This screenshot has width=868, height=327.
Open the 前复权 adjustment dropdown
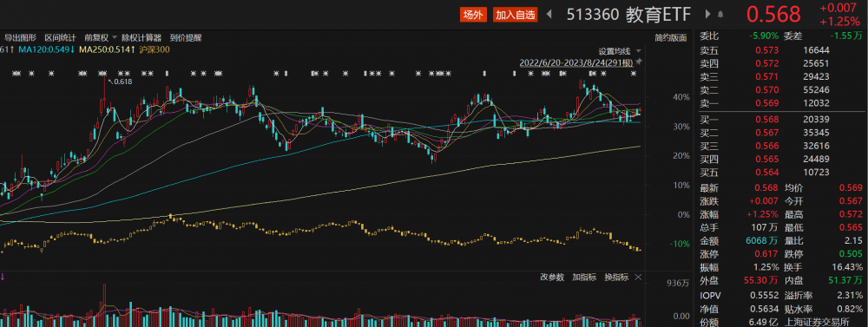pos(101,37)
